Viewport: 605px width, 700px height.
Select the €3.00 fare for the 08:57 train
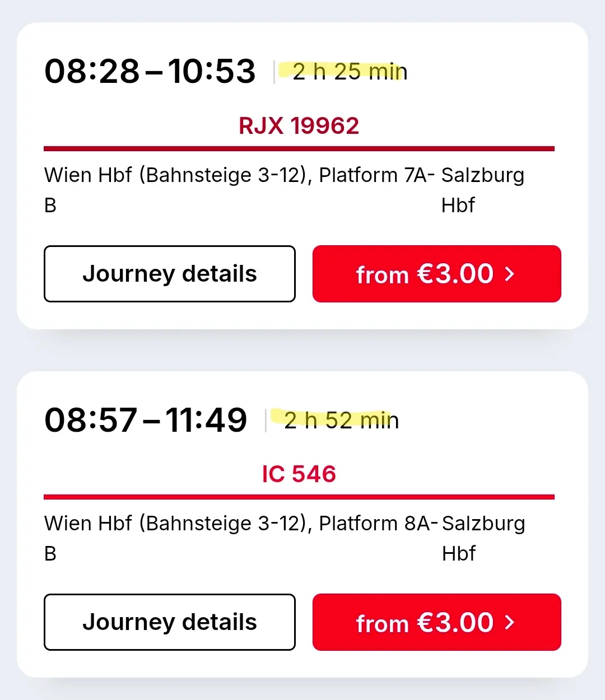click(x=437, y=622)
